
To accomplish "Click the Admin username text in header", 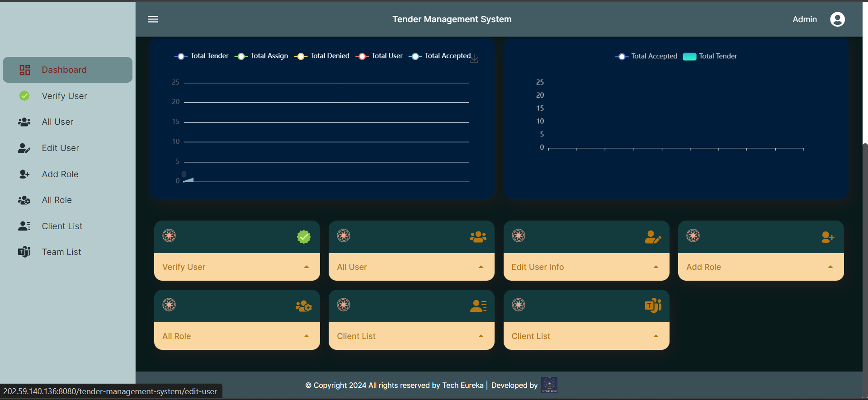I will click(x=805, y=19).
